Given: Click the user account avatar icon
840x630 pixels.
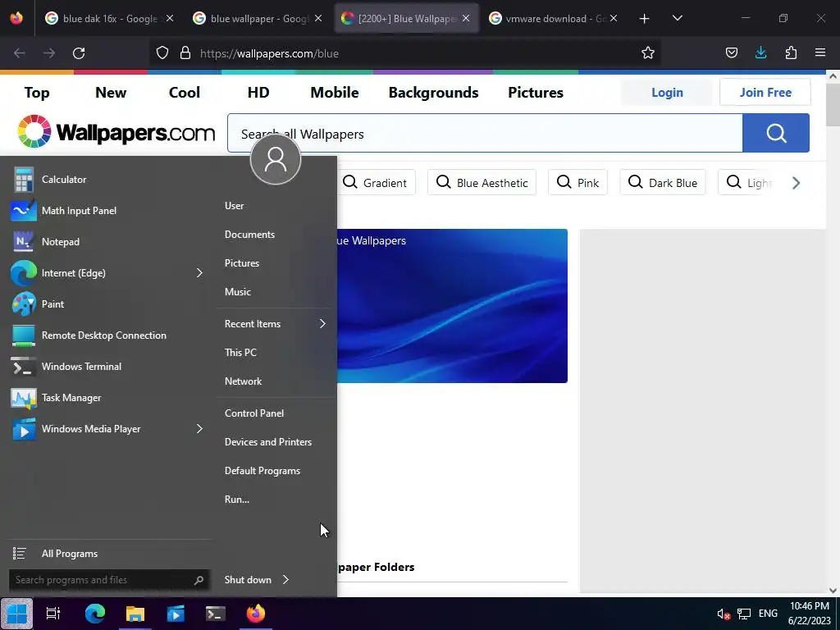Looking at the screenshot, I should tap(276, 160).
